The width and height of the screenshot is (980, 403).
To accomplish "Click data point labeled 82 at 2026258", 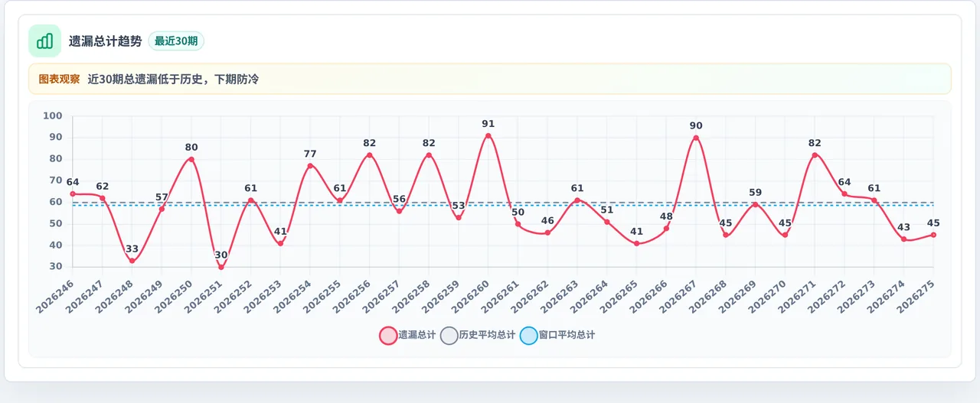I will pos(429,155).
